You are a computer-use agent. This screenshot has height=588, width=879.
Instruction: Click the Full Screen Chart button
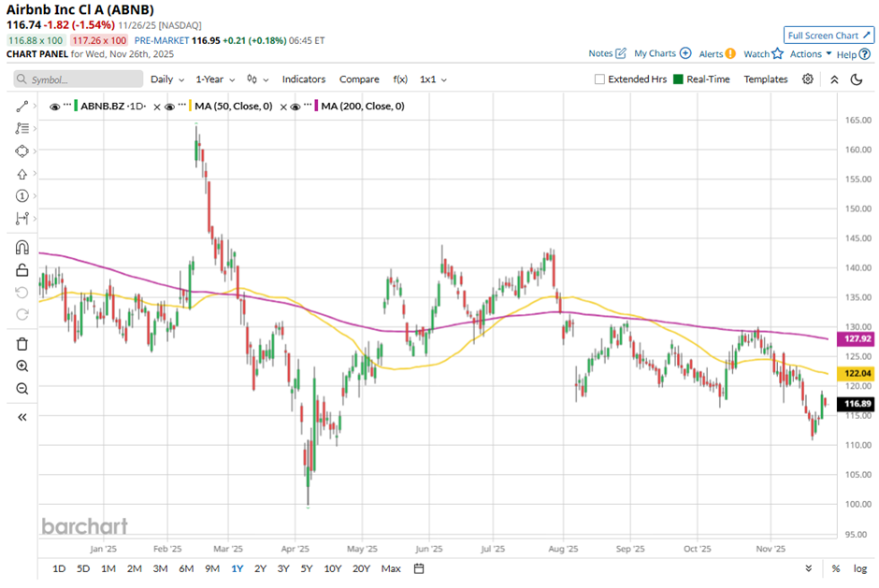pos(829,36)
